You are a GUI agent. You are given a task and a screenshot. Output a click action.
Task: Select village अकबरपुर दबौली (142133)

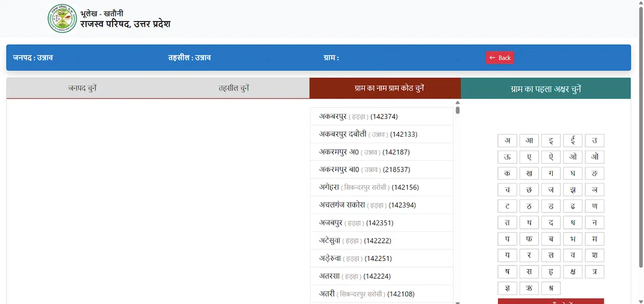(368, 134)
